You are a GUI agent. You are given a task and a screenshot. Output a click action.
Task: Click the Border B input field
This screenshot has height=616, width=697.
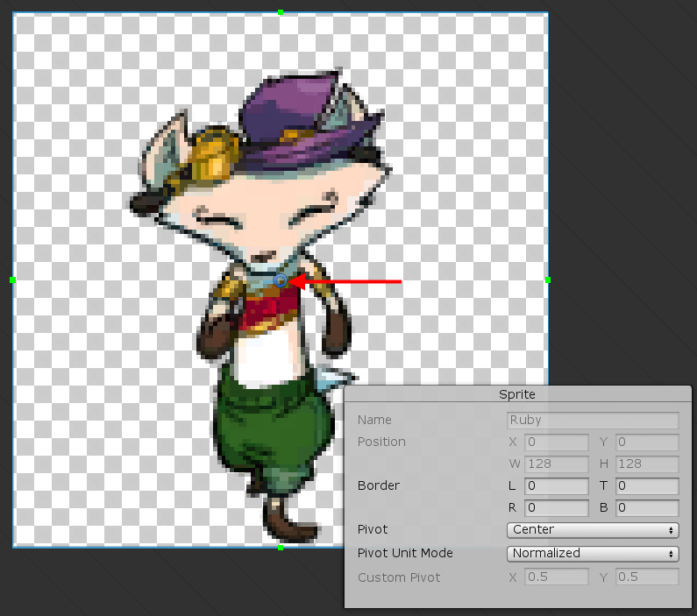coord(647,508)
